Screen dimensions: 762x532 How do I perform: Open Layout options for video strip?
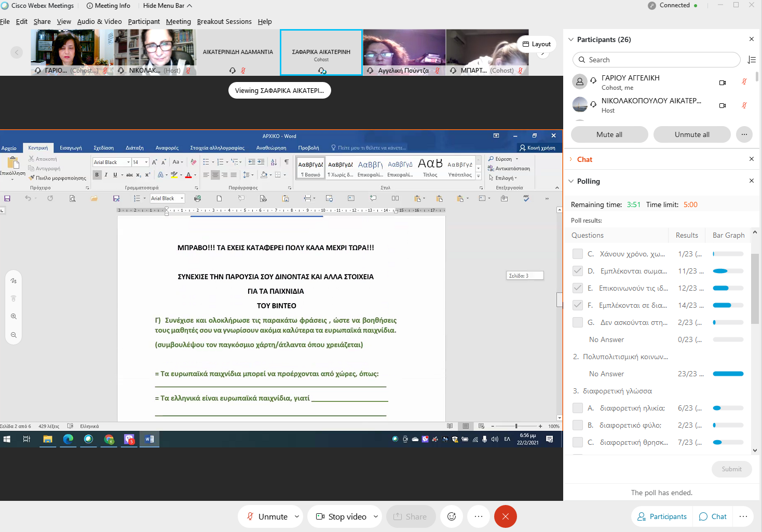(536, 44)
